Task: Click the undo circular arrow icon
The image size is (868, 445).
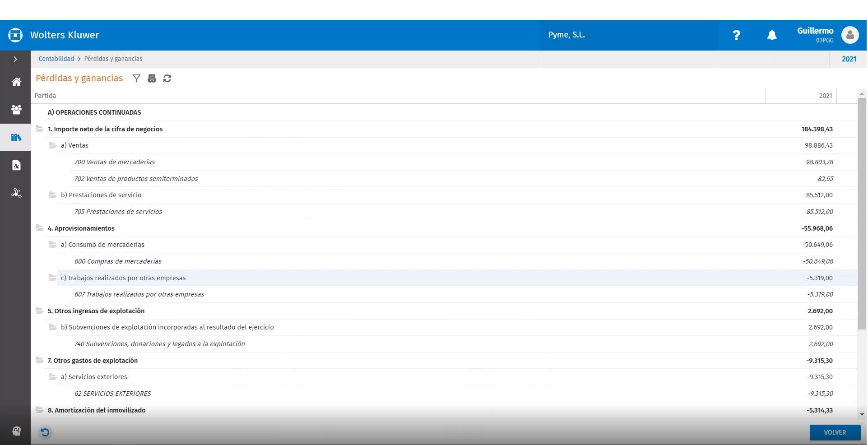Action: click(x=45, y=432)
